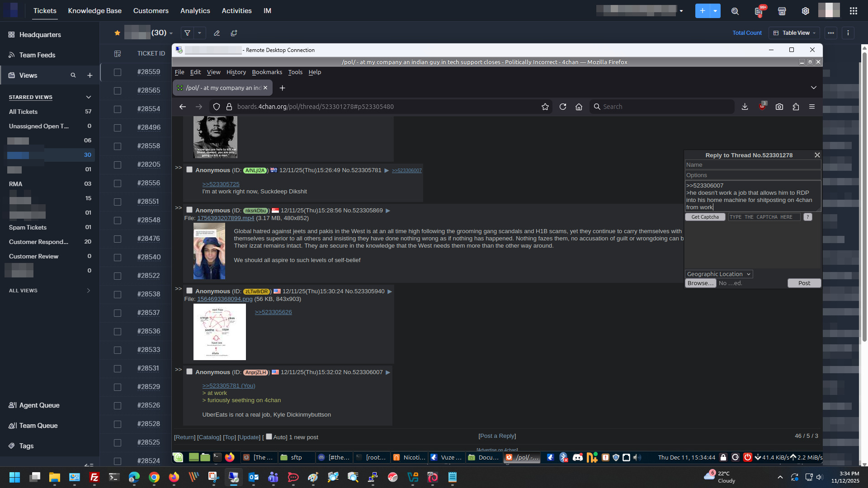Switch to the Knowledge Base tab
Screen dimensions: 868x488
pyautogui.click(x=94, y=11)
